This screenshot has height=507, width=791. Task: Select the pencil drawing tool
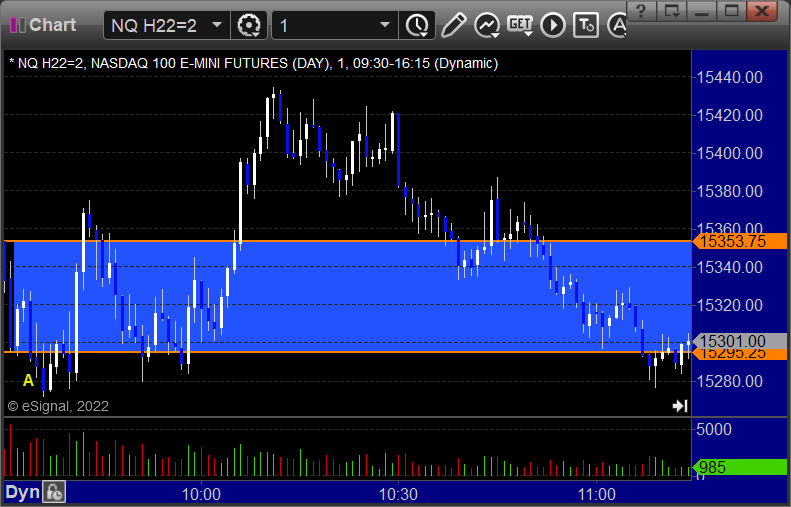coord(453,25)
